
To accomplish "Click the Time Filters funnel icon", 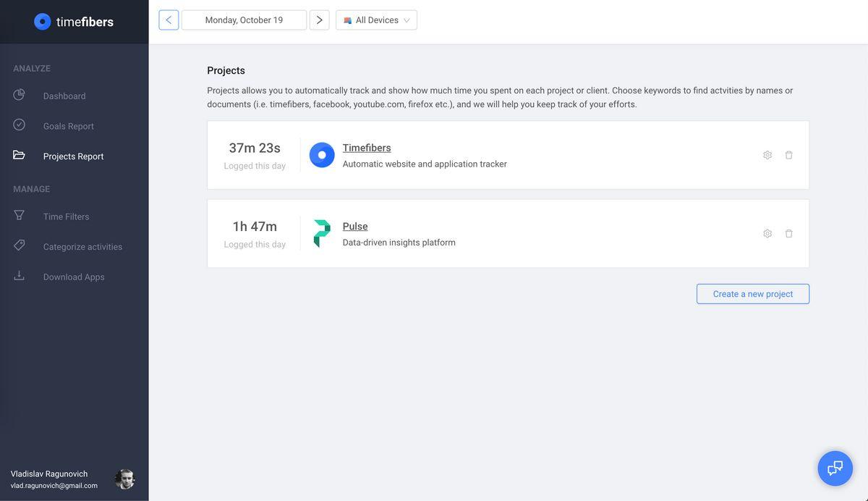I will [x=19, y=215].
